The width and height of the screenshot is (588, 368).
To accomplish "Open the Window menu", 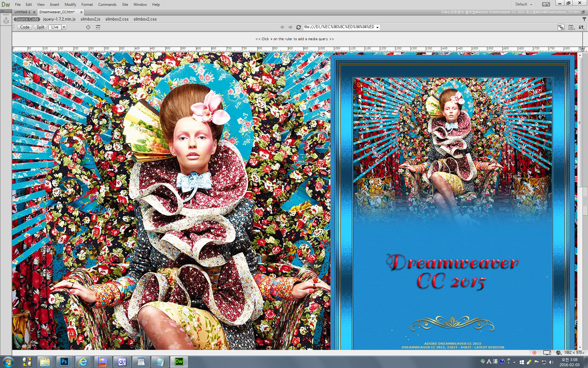I will (140, 5).
